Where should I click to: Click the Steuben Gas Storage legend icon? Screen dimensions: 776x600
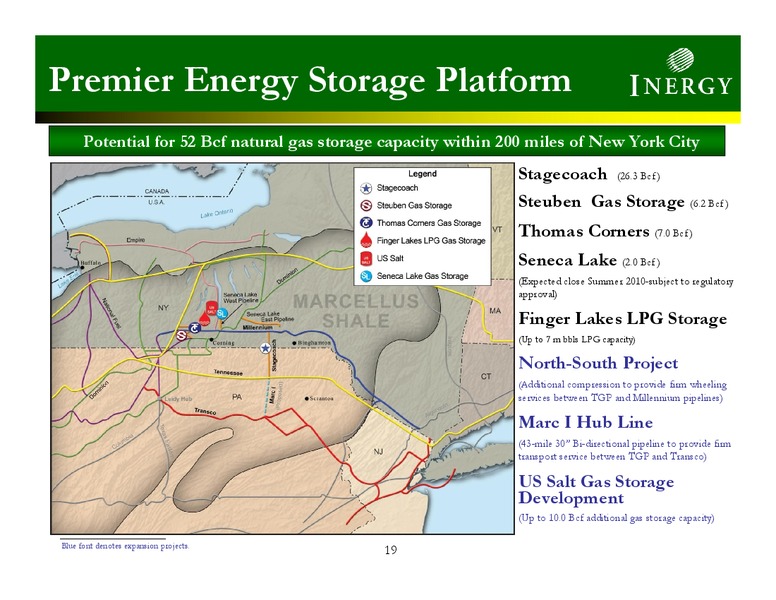(366, 205)
